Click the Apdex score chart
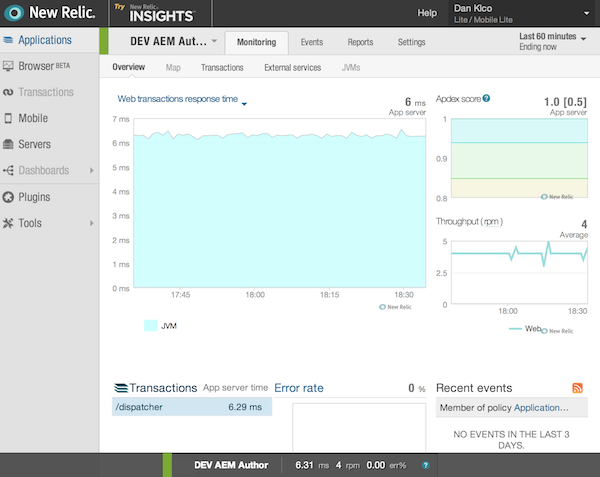The height and width of the screenshot is (477, 600). click(x=519, y=158)
